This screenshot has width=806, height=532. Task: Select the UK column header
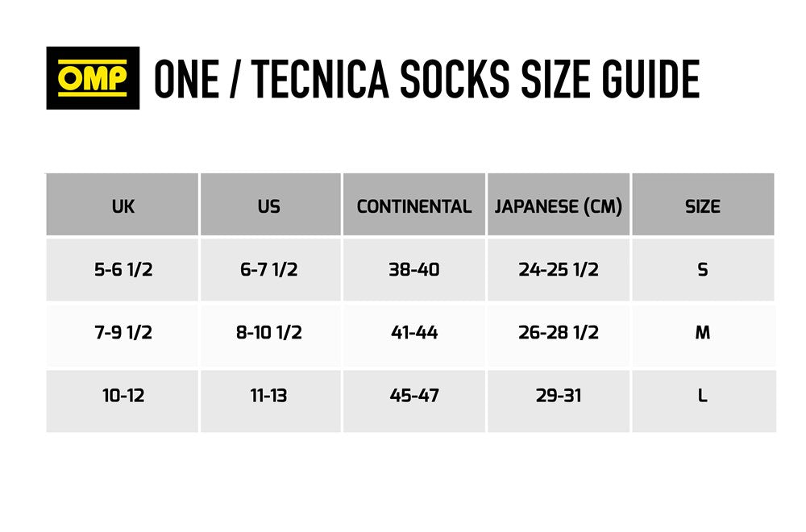[x=123, y=206]
